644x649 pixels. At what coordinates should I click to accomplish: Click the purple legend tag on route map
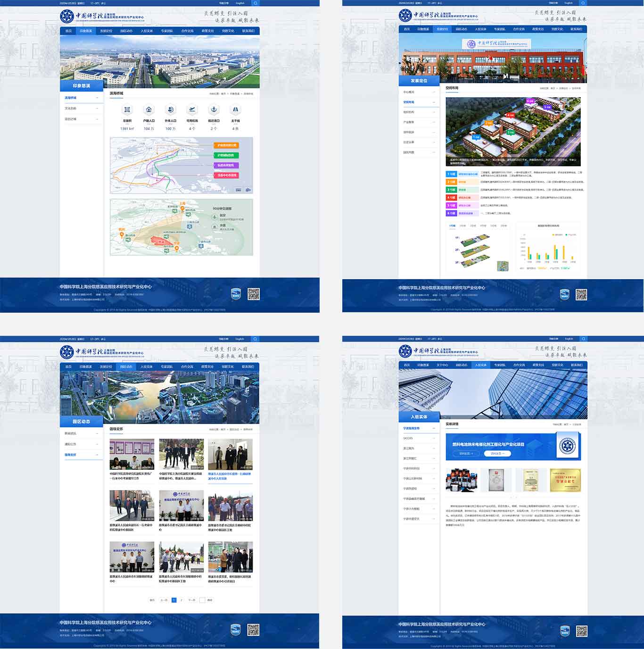pos(226,165)
